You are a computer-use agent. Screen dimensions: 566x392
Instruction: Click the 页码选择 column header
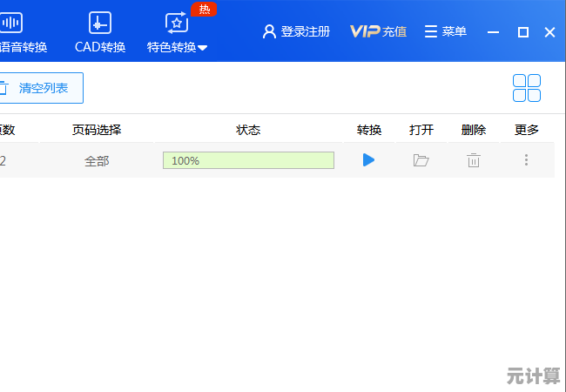(x=97, y=131)
